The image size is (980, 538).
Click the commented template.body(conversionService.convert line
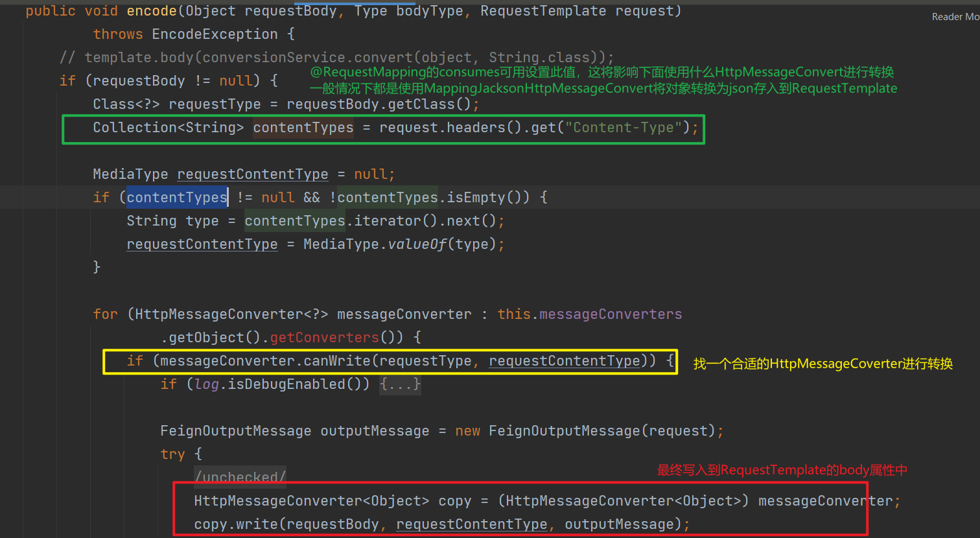tap(337, 58)
